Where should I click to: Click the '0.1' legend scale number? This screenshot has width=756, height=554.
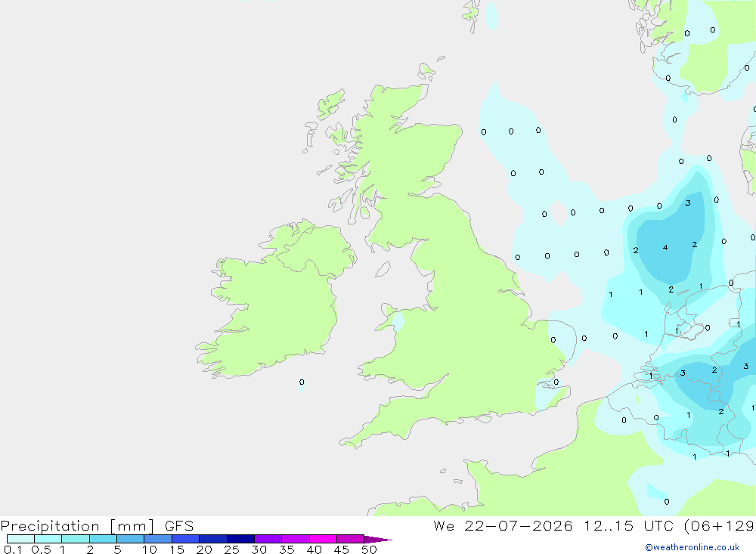pyautogui.click(x=13, y=549)
